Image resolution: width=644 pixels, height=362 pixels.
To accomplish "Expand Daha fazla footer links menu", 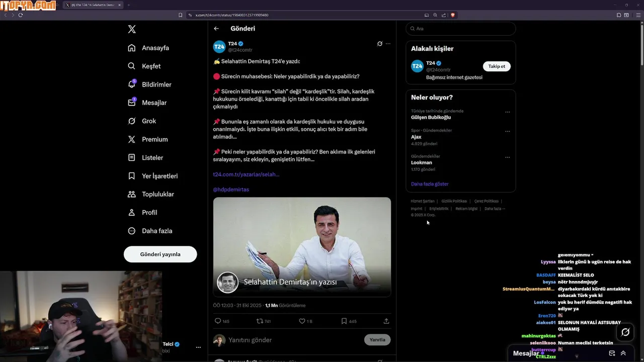I will [x=495, y=209].
